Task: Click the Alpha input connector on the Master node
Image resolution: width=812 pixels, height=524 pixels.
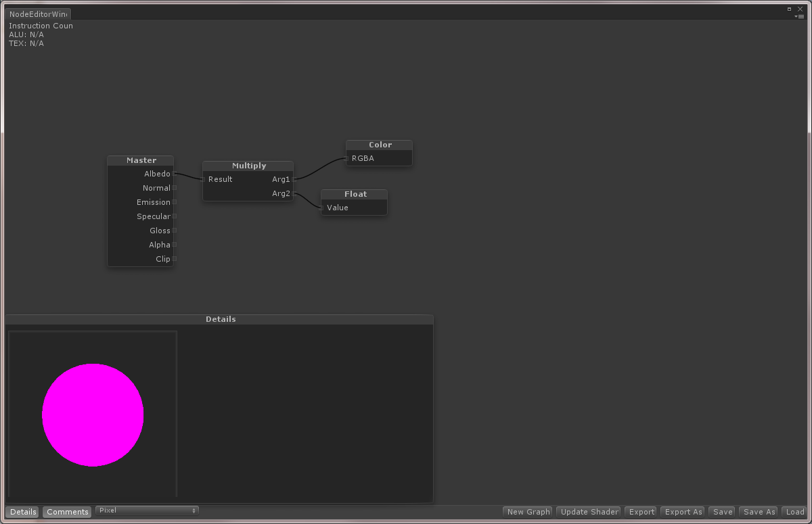Action: (x=175, y=245)
